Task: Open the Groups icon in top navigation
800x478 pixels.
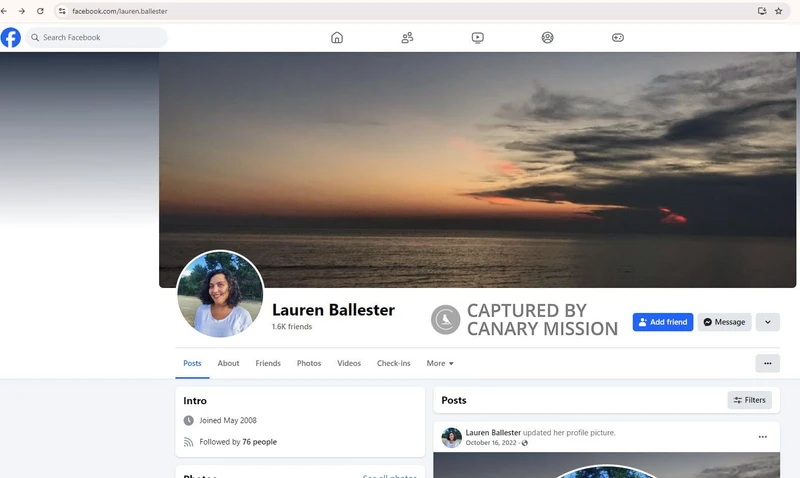Action: point(547,37)
